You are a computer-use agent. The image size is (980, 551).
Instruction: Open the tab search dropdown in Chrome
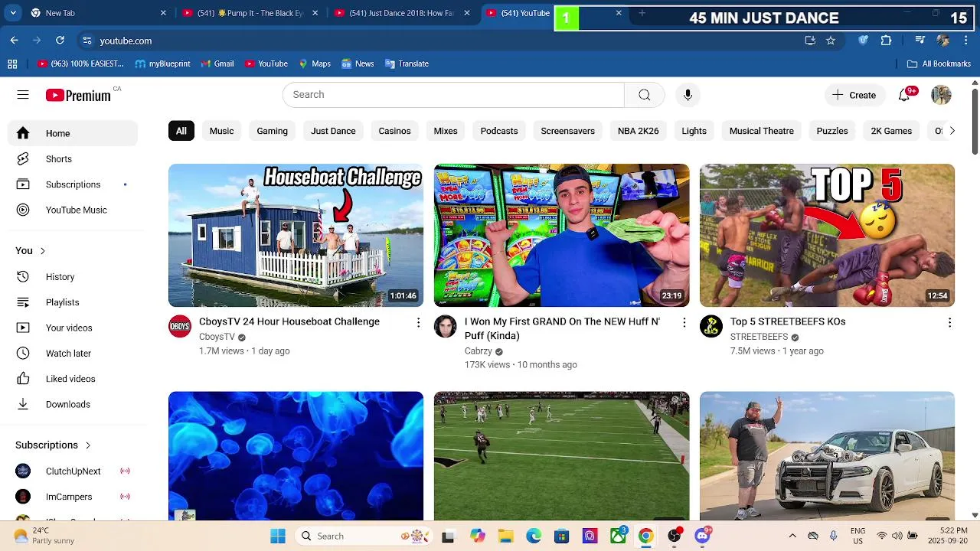tap(13, 13)
